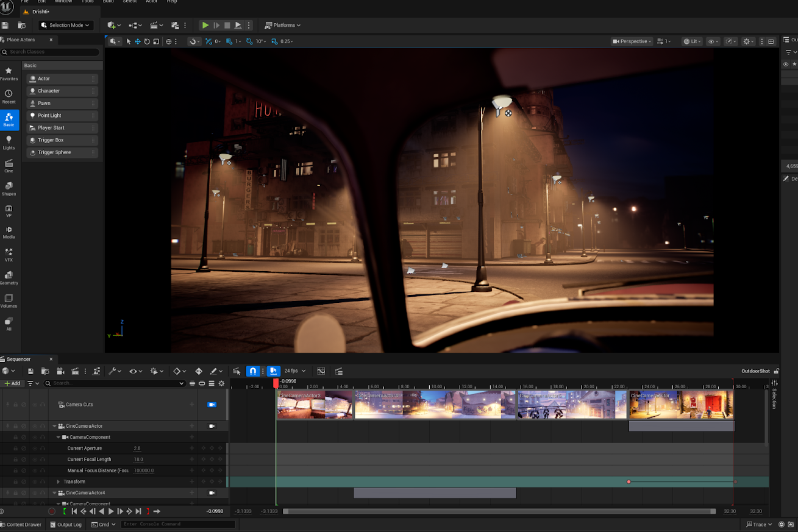Image resolution: width=798 pixels, height=532 pixels.
Task: Click the Add track button in Sequencer
Action: (12, 383)
